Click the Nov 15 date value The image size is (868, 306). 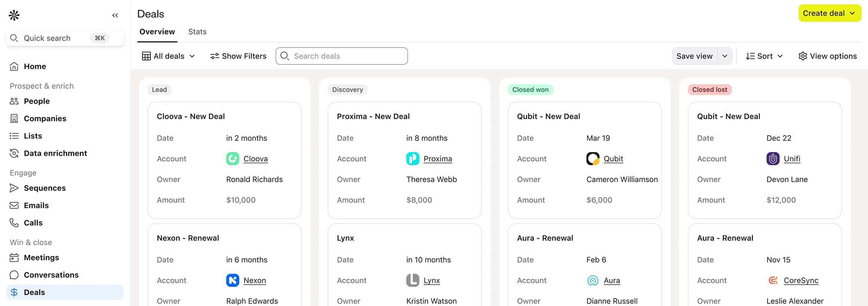point(779,260)
